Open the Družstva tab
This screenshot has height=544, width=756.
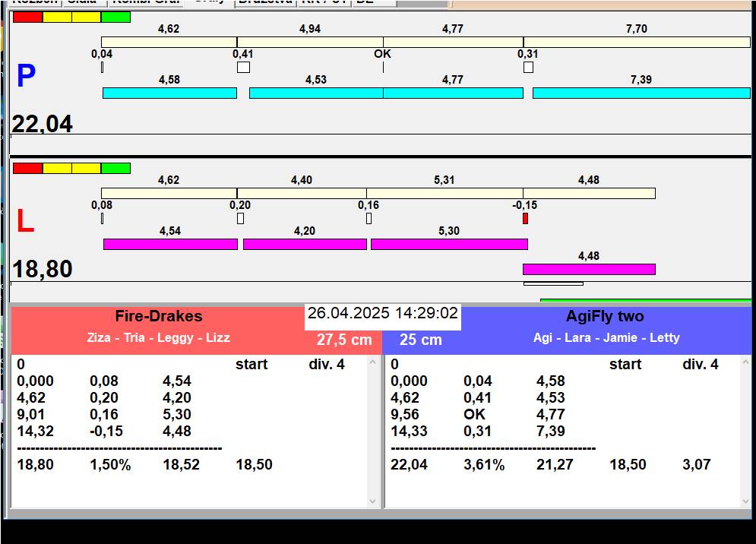pos(264,2)
